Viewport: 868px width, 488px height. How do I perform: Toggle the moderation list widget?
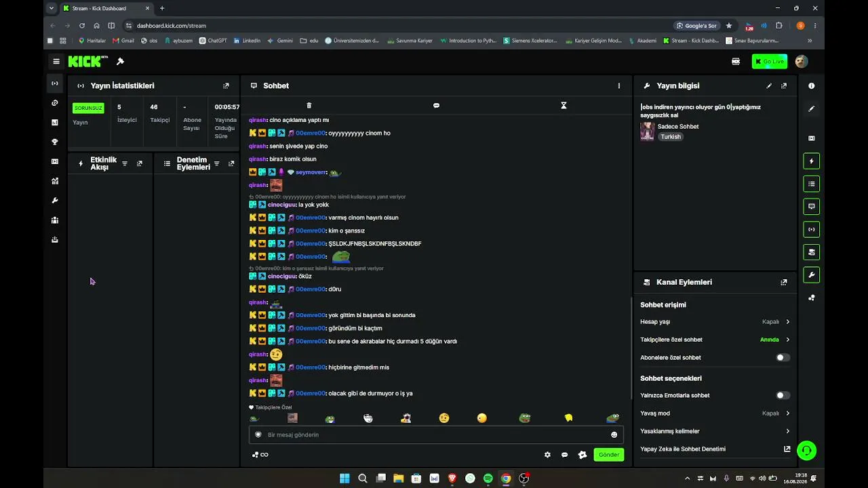pyautogui.click(x=812, y=184)
